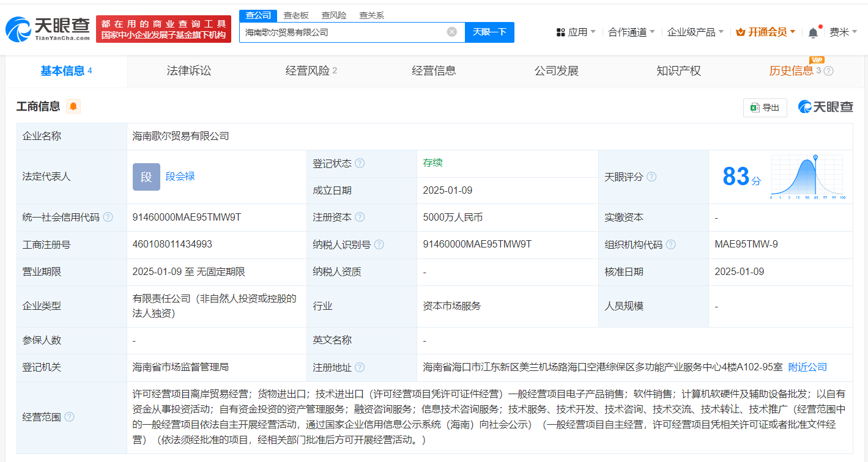Open the 知识产权 tab

click(x=679, y=70)
